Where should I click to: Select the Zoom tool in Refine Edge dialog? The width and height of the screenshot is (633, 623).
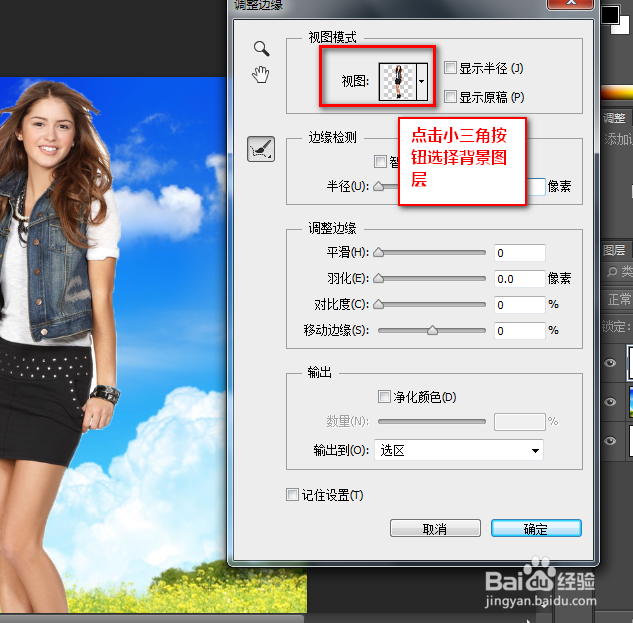[x=262, y=48]
